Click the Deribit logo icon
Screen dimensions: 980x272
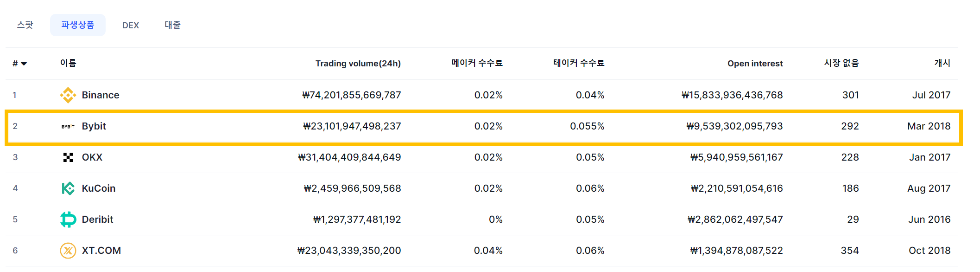(68, 220)
